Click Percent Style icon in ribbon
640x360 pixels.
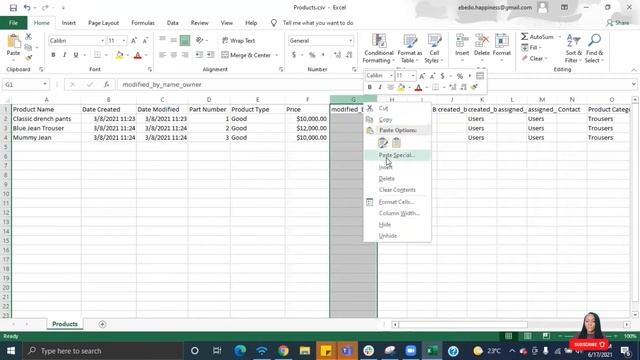(x=312, y=55)
